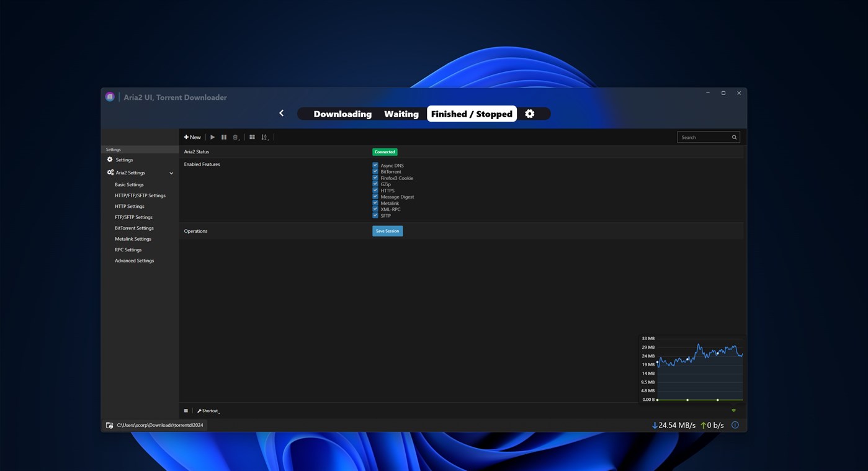Disable the Async DNS checkbox
868x471 pixels.
tap(375, 165)
